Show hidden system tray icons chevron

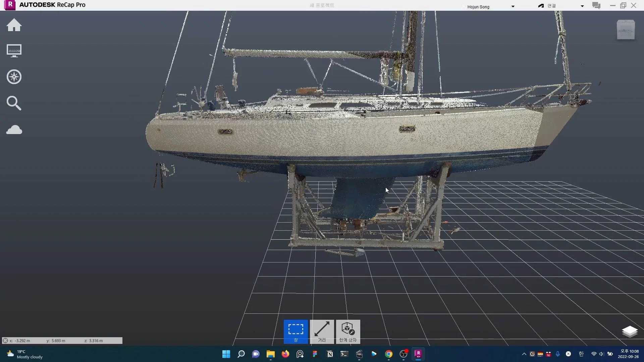(x=524, y=354)
